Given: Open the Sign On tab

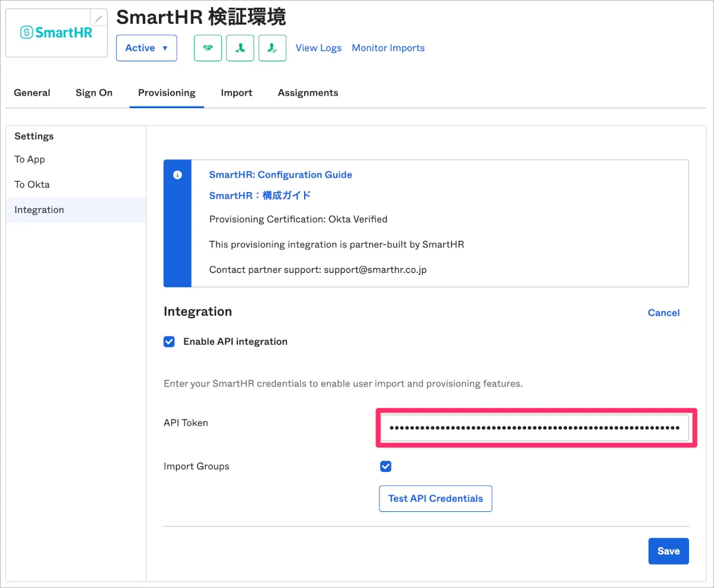Looking at the screenshot, I should (x=94, y=93).
